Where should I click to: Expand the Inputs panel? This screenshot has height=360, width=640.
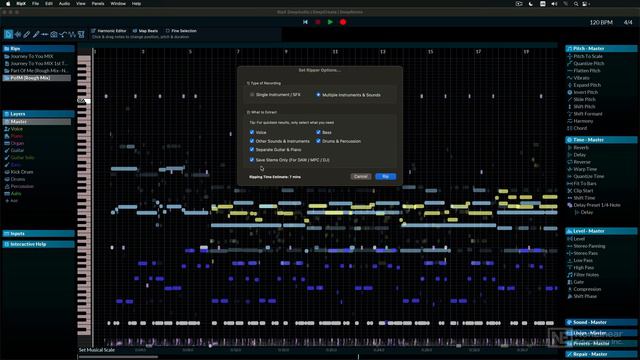pyautogui.click(x=38, y=233)
